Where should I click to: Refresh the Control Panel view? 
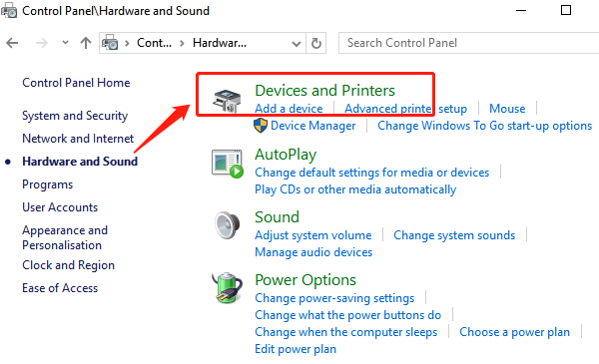(x=315, y=43)
